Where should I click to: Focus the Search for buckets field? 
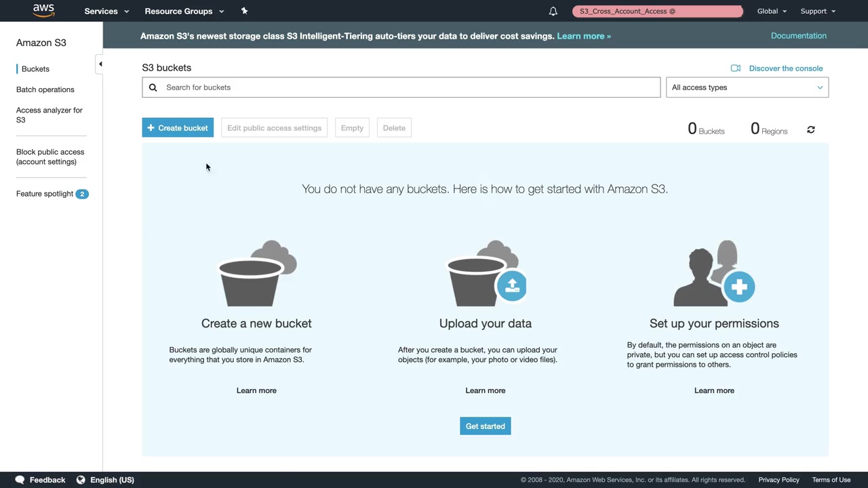click(401, 87)
